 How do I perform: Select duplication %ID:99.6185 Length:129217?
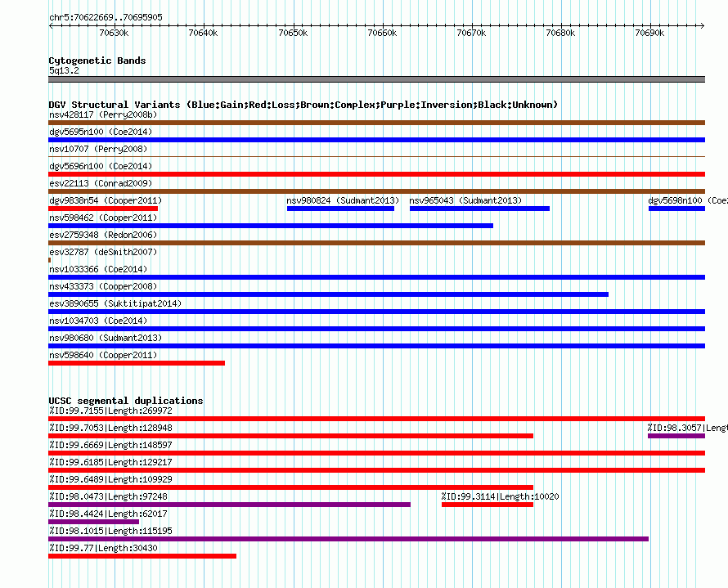[111, 462]
